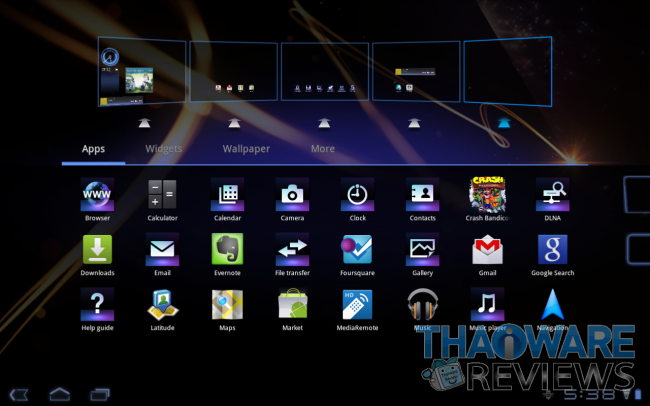The image size is (650, 406).
Task: Open the File transfer app
Action: [x=292, y=255]
